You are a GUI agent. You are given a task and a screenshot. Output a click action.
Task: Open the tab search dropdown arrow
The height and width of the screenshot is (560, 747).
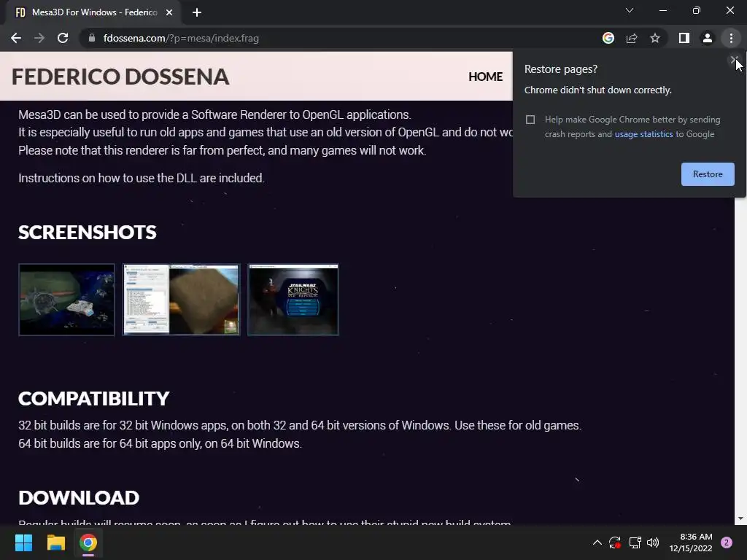pos(630,10)
